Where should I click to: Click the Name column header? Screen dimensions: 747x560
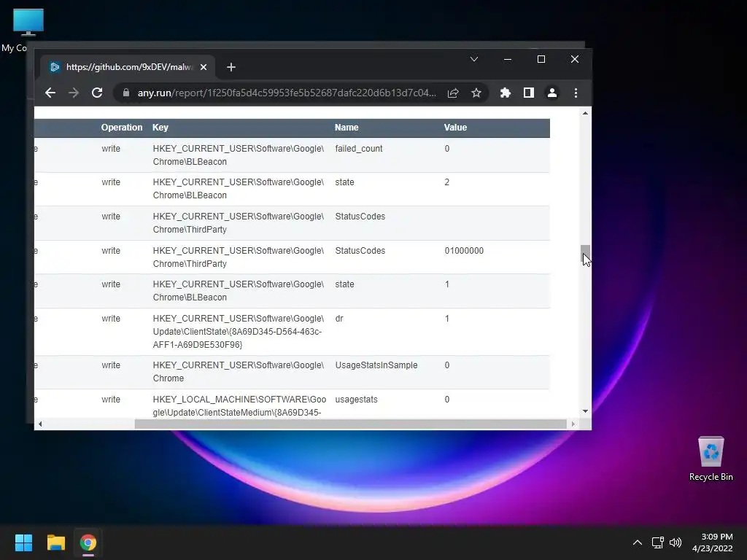(x=347, y=128)
